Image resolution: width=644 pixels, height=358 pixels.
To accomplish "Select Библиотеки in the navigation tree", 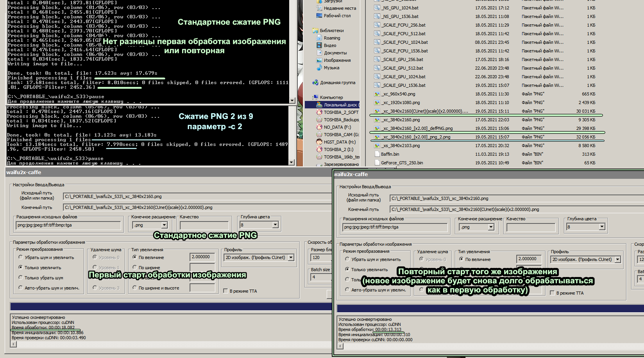I will [x=331, y=31].
